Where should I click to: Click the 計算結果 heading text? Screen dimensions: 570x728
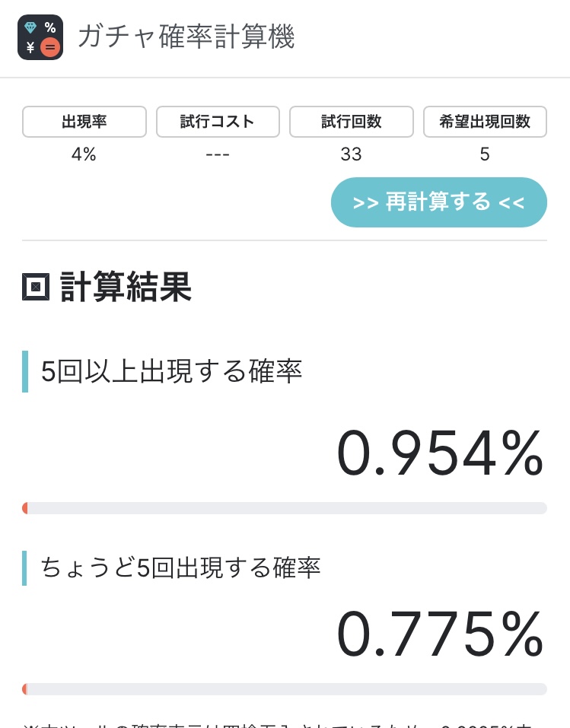(126, 288)
